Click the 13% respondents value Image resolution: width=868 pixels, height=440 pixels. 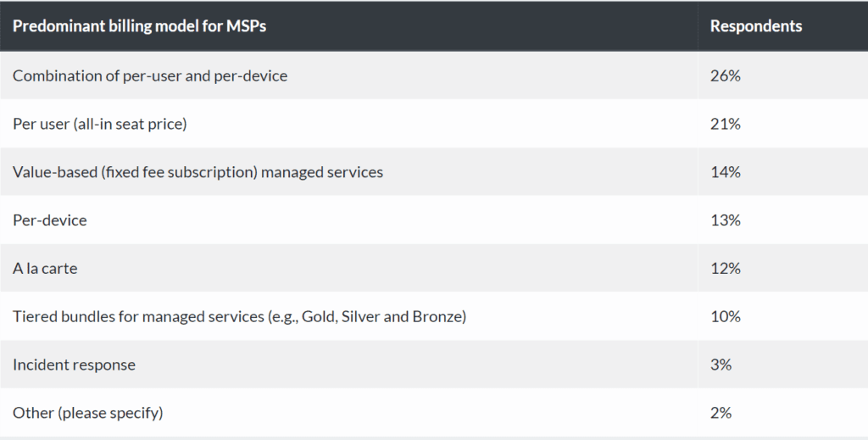[726, 220]
